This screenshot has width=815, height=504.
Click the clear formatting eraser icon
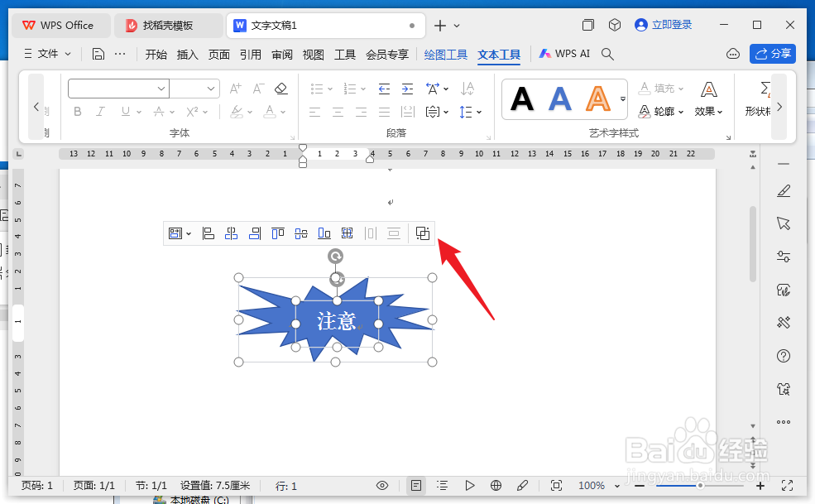tap(281, 89)
